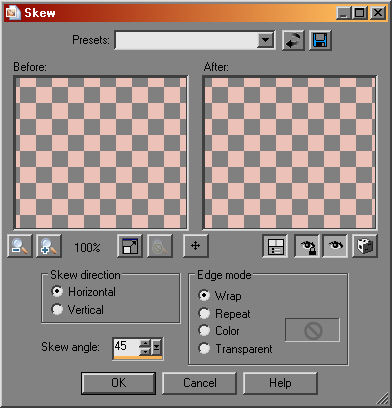Increase Skew angle with up arrow
This screenshot has height=408, width=392.
tap(145, 343)
